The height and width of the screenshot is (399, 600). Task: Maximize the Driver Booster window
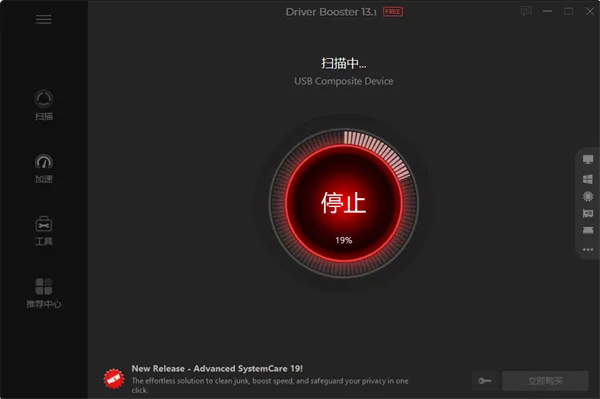pos(569,11)
